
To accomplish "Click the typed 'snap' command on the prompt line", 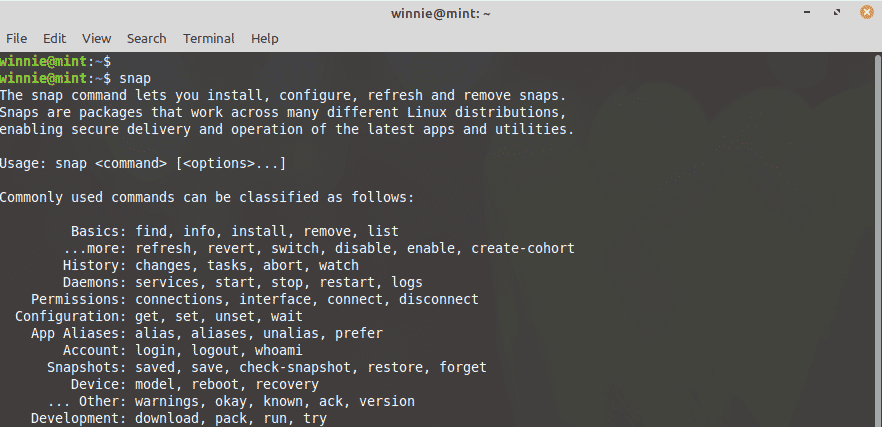I will [x=135, y=78].
